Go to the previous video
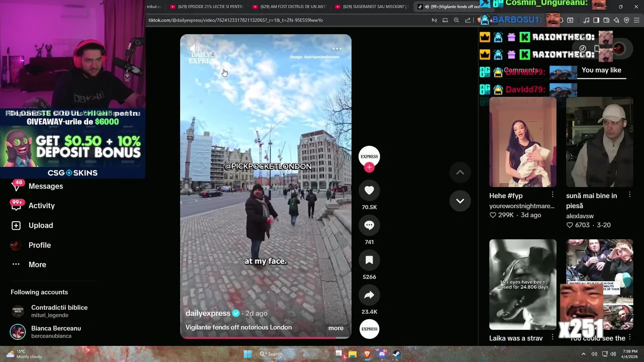 click(460, 172)
